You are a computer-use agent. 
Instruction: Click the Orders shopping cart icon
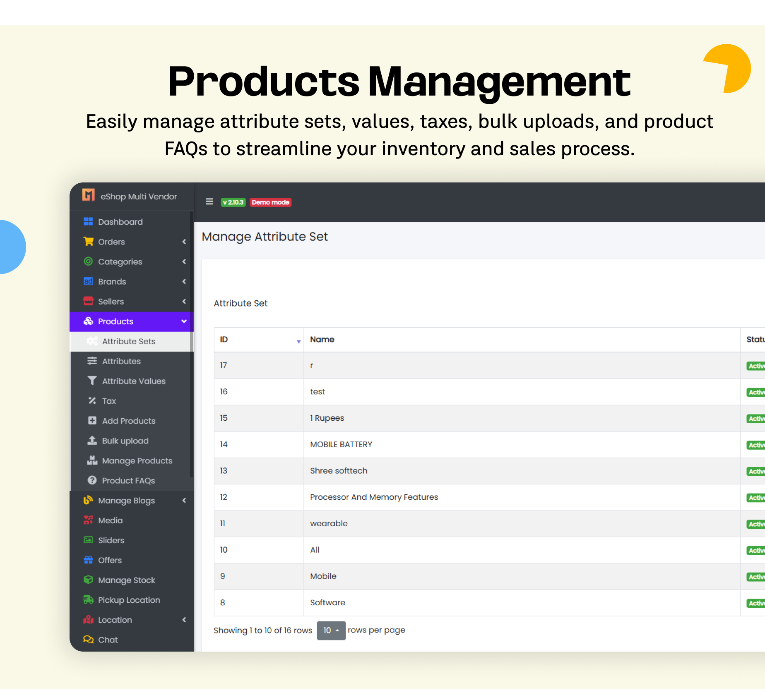(x=88, y=242)
